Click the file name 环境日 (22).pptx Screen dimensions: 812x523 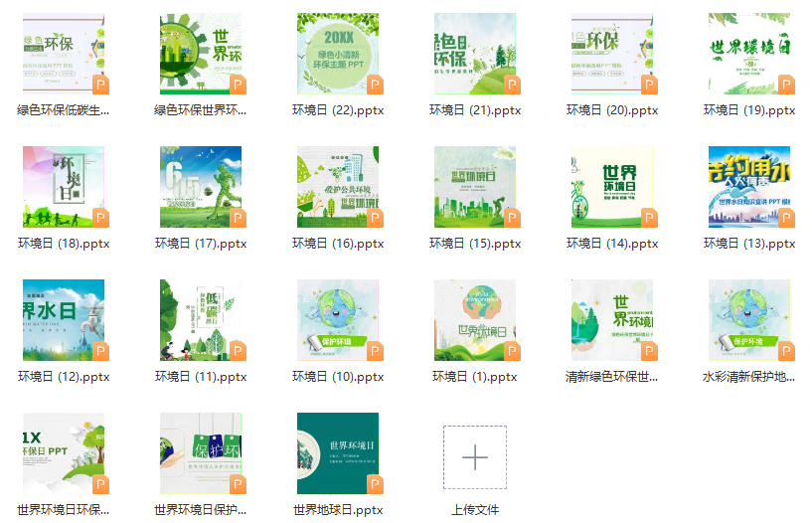click(x=338, y=110)
